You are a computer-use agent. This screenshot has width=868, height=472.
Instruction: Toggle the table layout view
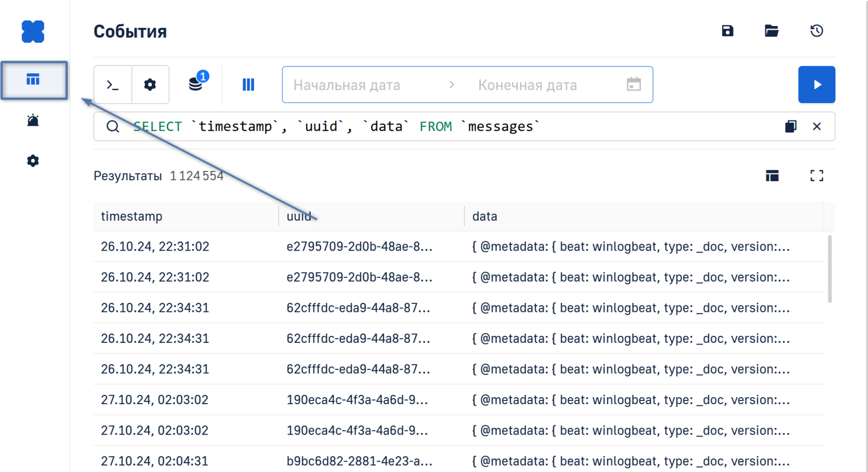coord(772,176)
